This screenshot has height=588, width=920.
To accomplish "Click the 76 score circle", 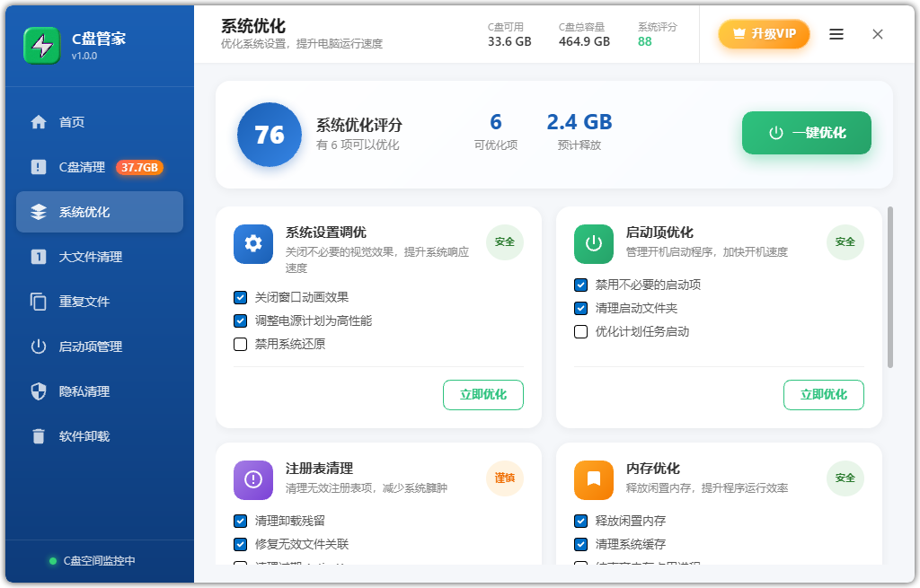I will [x=270, y=135].
